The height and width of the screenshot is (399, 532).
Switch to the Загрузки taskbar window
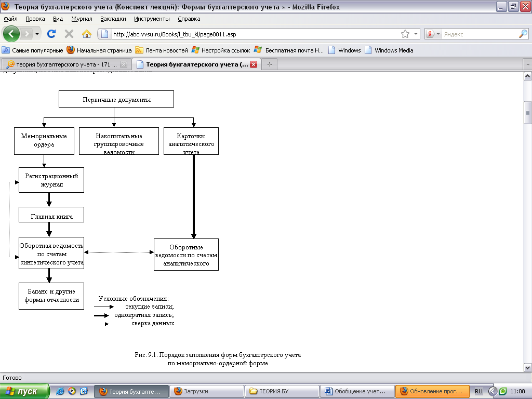206,391
